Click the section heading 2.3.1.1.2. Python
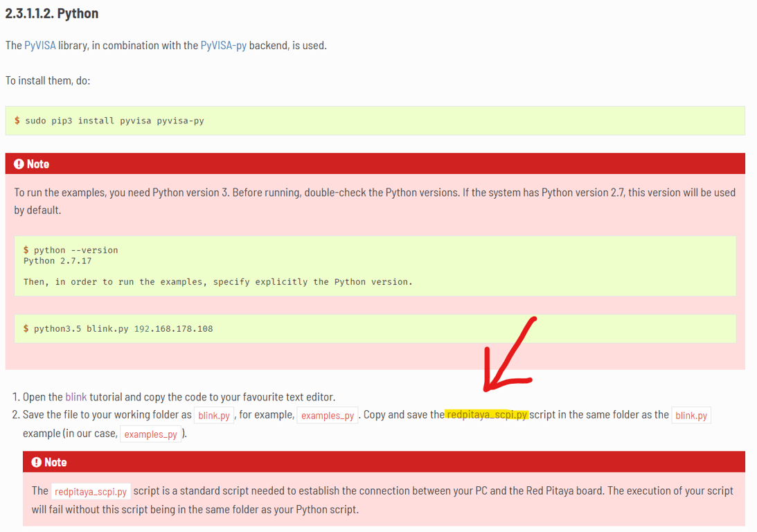 click(52, 14)
